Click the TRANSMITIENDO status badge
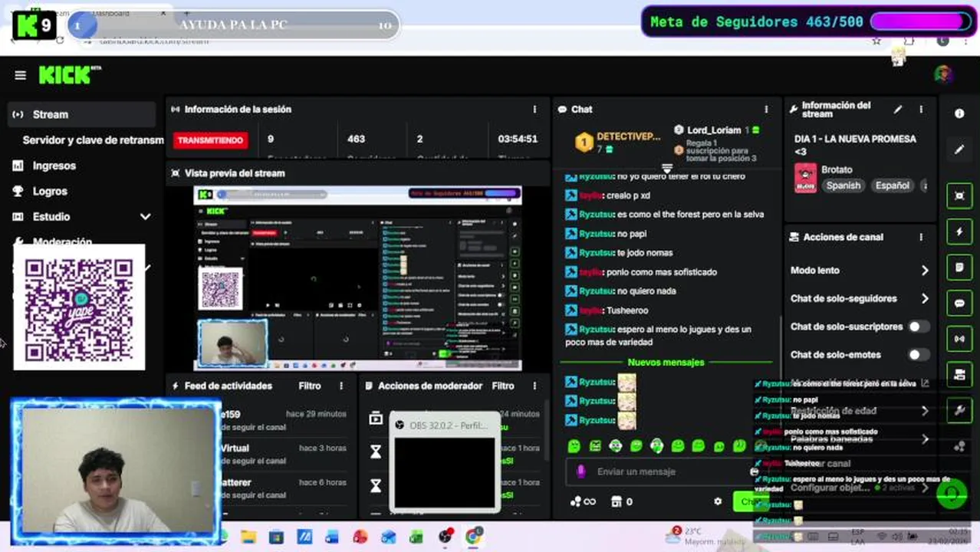Screen dimensions: 980x552 [x=212, y=140]
